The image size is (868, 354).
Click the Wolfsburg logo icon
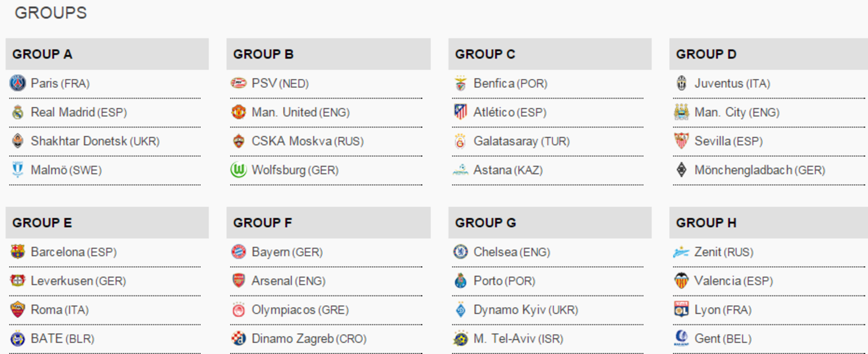(239, 170)
